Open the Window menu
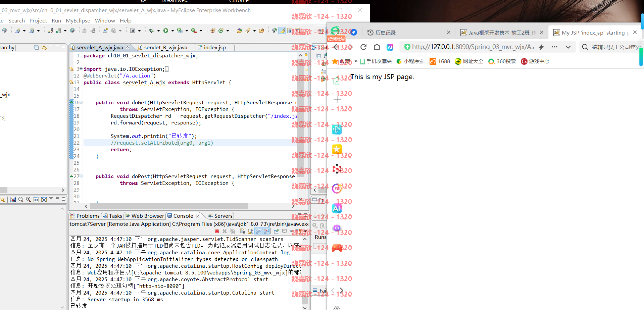Image resolution: width=644 pixels, height=310 pixels. click(105, 20)
